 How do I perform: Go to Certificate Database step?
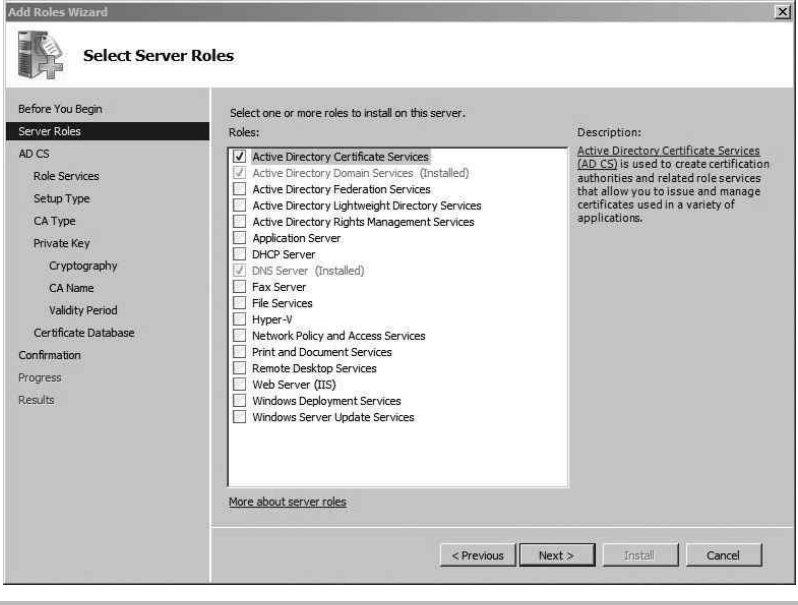click(x=84, y=333)
